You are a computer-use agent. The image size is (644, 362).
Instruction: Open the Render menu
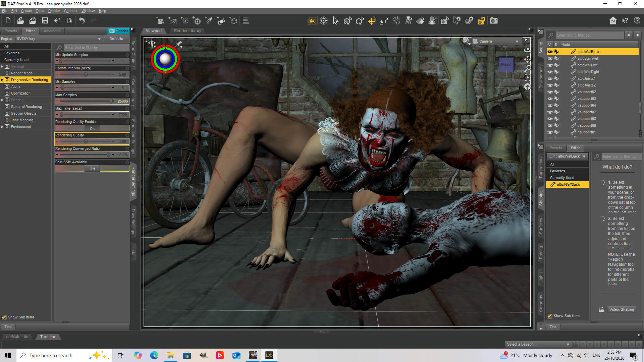click(54, 11)
